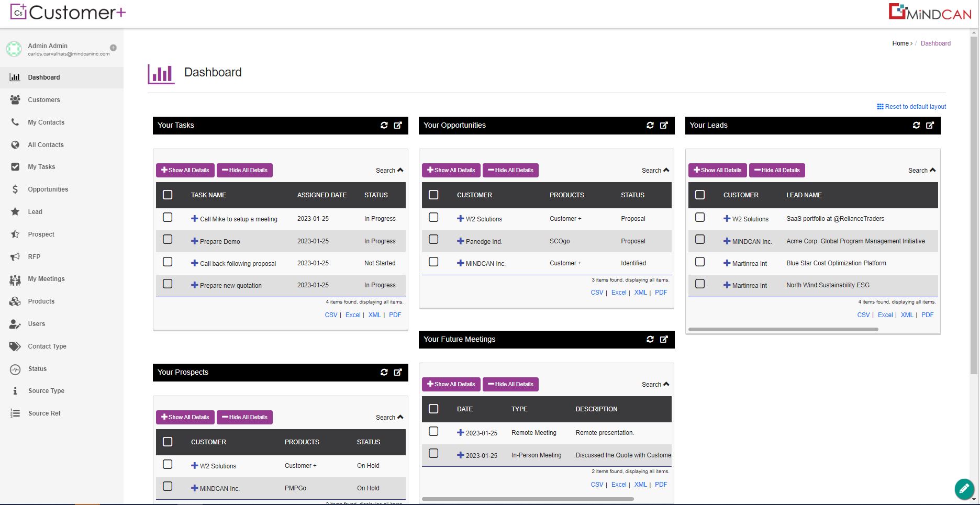Open My Meetings from the sidebar
This screenshot has width=980, height=505.
(46, 278)
